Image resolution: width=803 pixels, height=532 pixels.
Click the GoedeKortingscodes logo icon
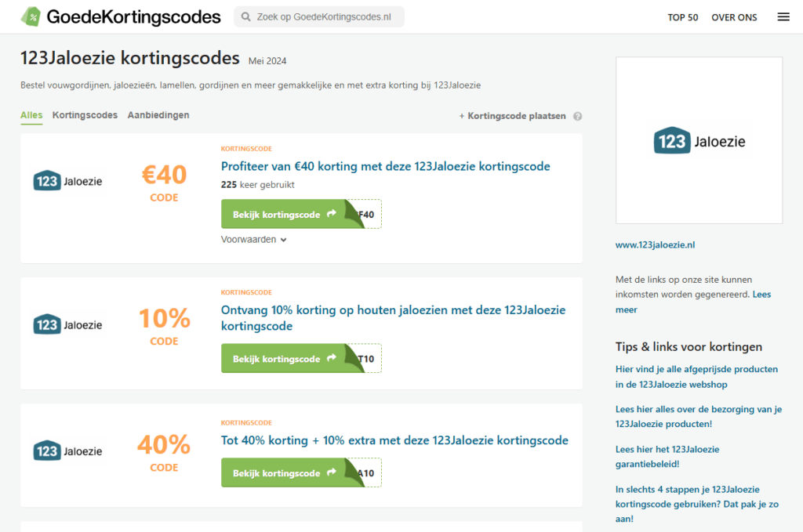[31, 16]
